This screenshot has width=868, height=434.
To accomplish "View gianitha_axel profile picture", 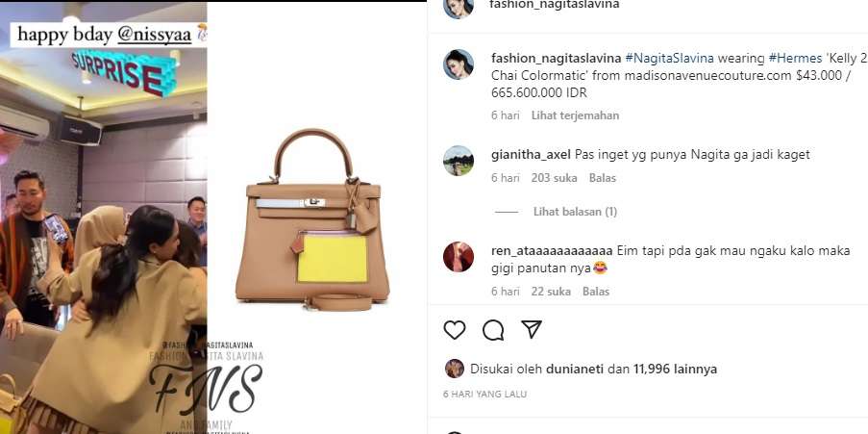I will (x=459, y=161).
